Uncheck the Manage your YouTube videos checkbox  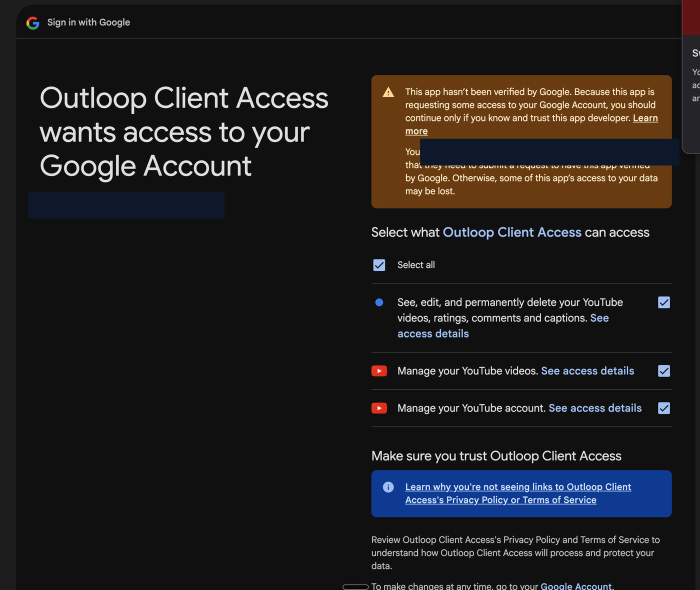(664, 371)
